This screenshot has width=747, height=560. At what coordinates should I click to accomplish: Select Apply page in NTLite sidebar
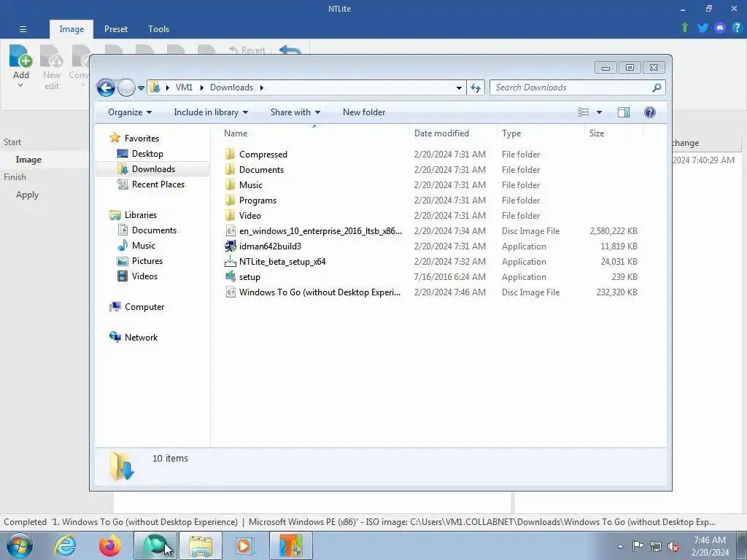point(27,195)
